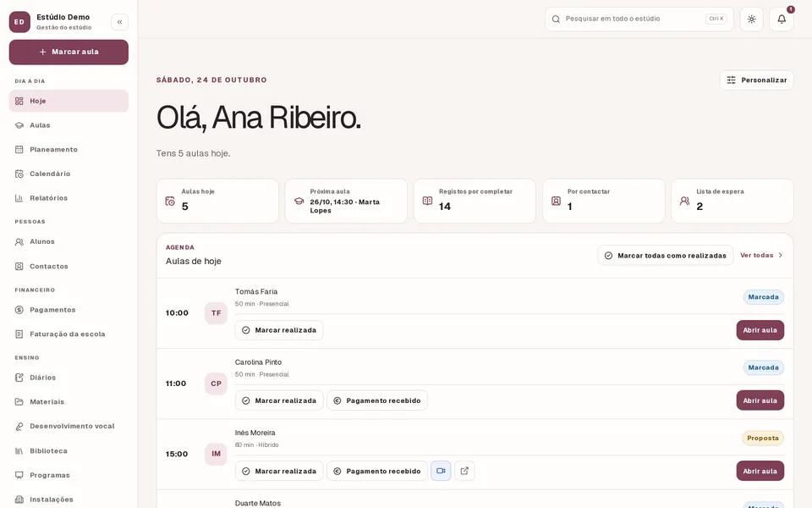
Task: Click Marcar todas como realizadas
Action: [x=666, y=256]
